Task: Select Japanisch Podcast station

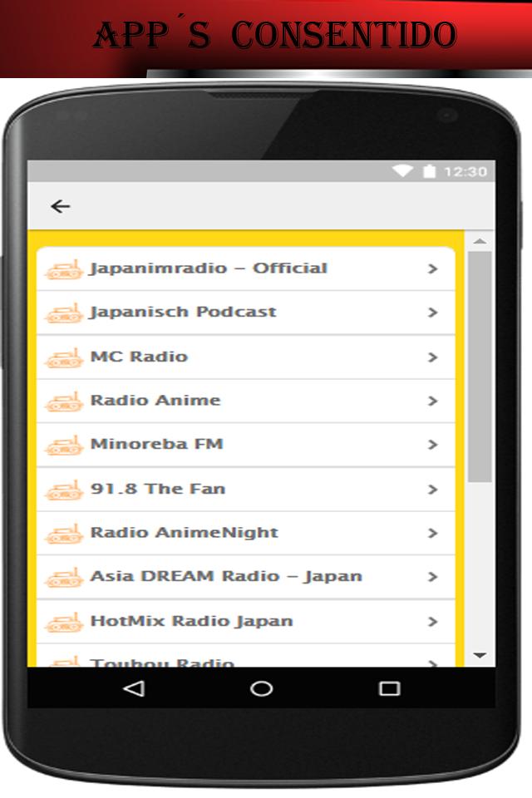Action: point(246,313)
